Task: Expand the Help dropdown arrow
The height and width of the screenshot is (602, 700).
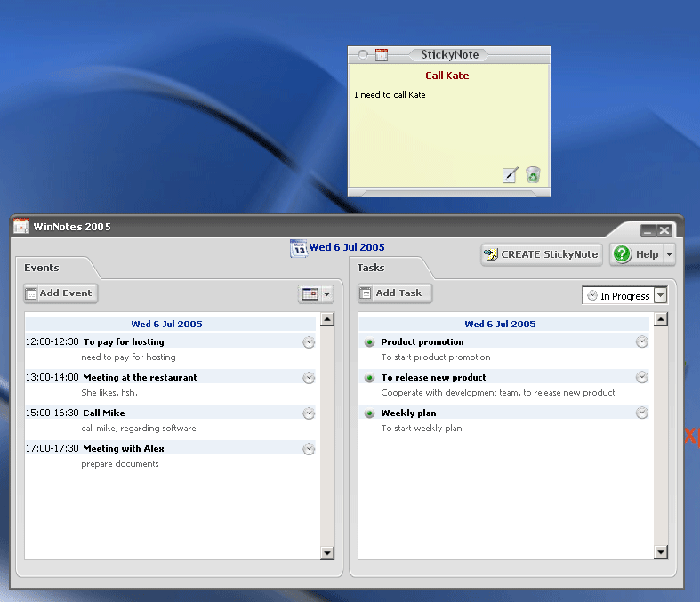Action: point(669,254)
